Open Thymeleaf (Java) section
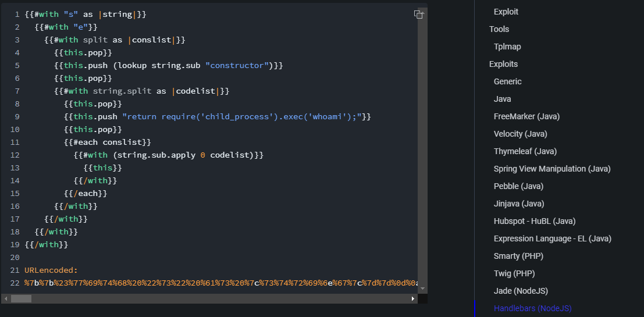The height and width of the screenshot is (317, 644). 525,151
